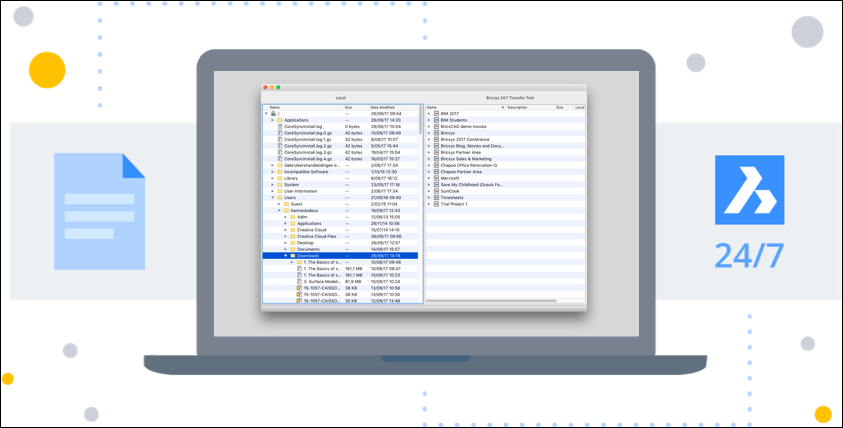This screenshot has height=428, width=843.
Task: Click the Documents folder icon
Action: [292, 249]
